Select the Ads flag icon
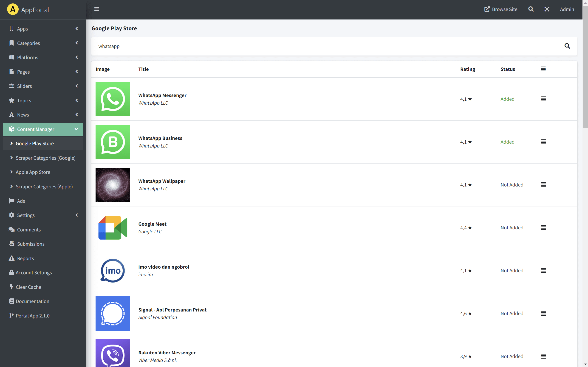Screen dimensions: 588x367 11,201
